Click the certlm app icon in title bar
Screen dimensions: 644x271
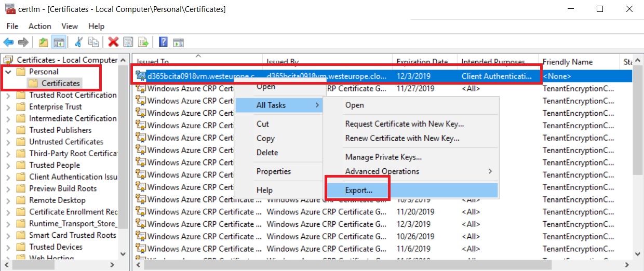click(10, 9)
